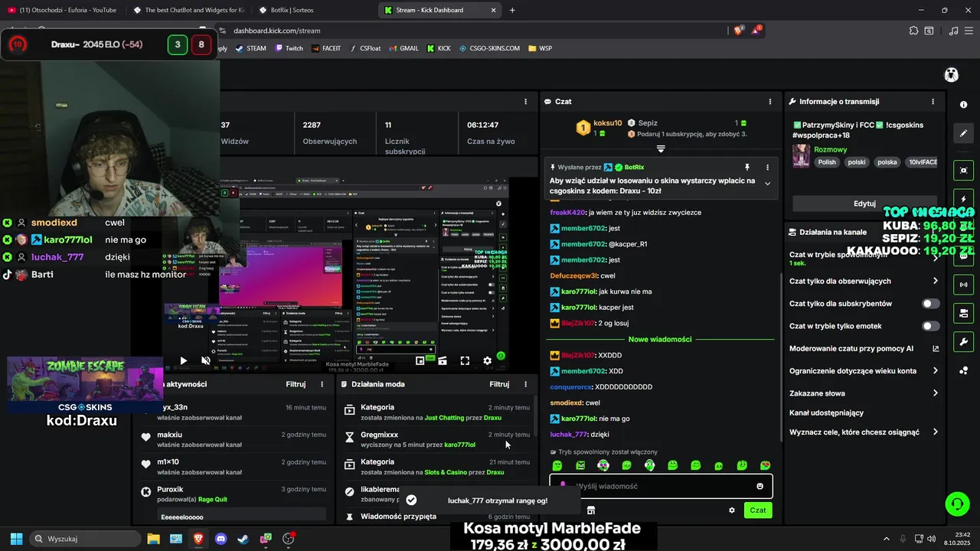Screen dimensions: 980x551
Task: Switch to Otsochodzi Euforia YouTube tab
Action: pos(61,10)
